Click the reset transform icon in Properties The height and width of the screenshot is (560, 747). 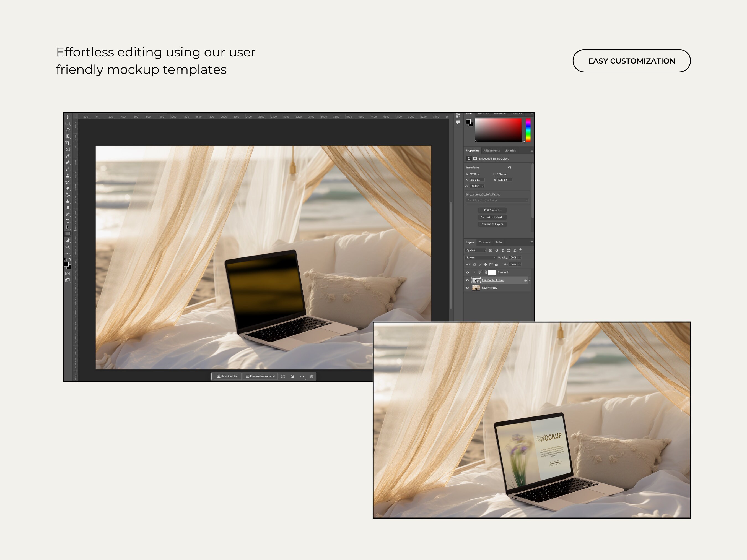pos(509,167)
